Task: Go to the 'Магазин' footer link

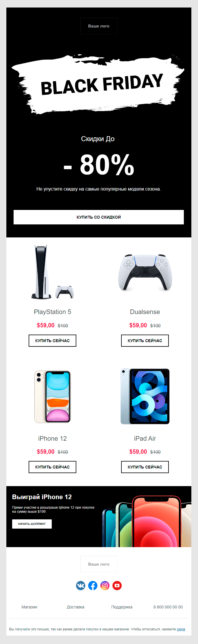Action: [29, 607]
